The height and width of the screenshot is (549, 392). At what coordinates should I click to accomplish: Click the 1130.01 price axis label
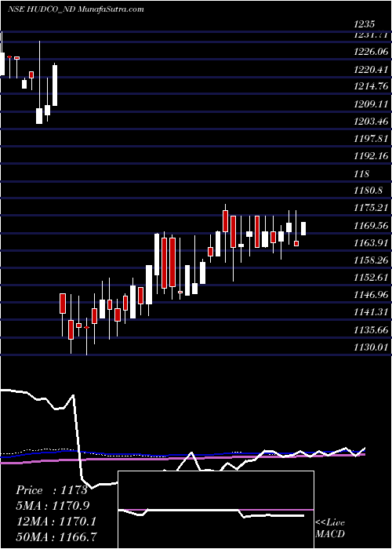(371, 347)
